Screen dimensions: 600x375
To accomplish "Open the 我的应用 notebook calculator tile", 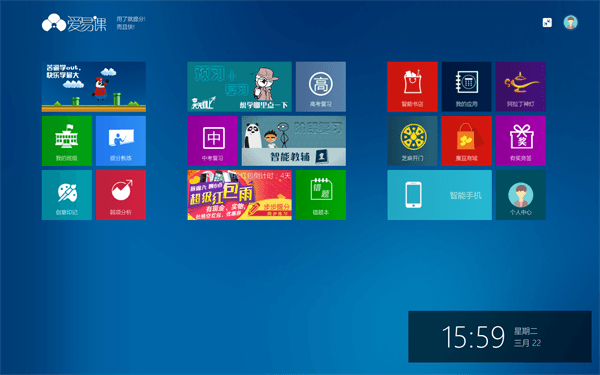I will tap(466, 87).
